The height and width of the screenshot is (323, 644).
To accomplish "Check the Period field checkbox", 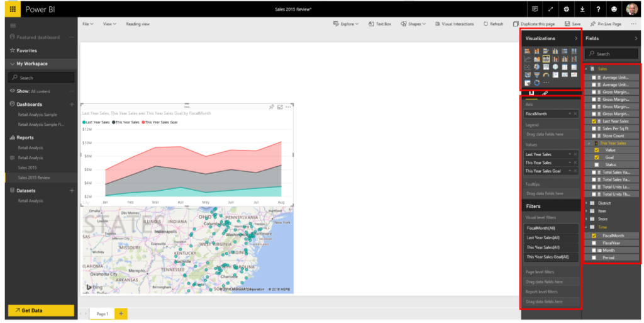I will coord(594,258).
